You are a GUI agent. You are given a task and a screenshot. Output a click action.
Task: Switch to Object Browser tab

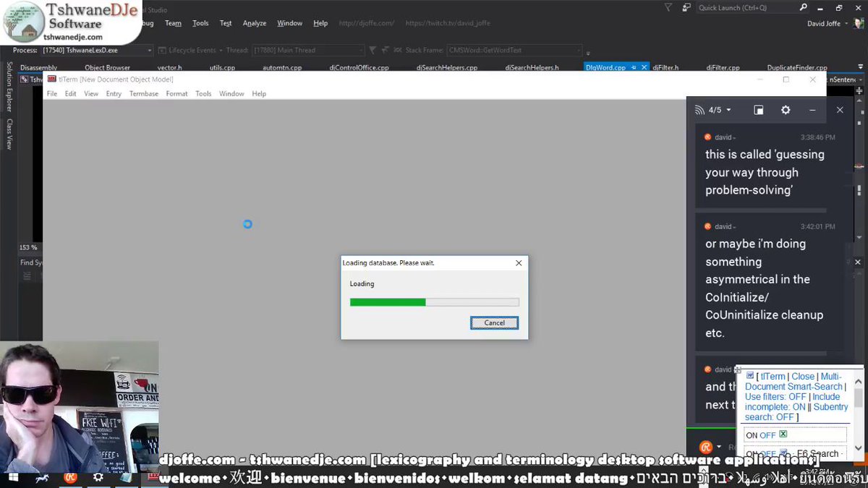[x=108, y=67]
